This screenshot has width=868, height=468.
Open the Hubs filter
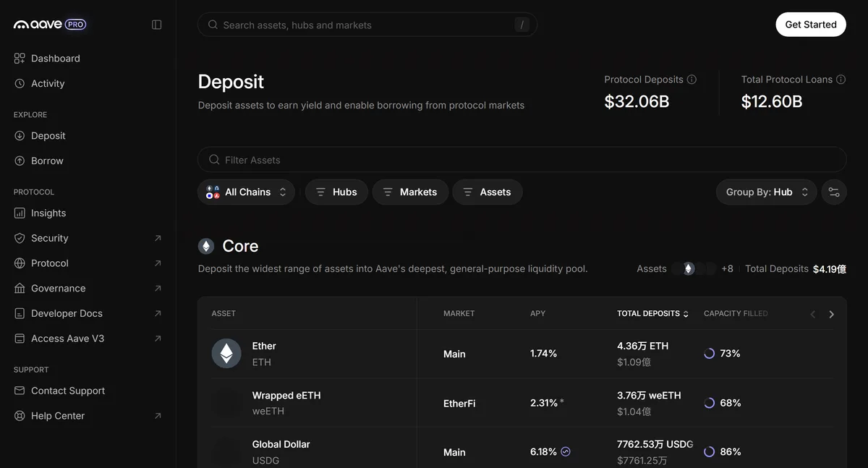[336, 192]
